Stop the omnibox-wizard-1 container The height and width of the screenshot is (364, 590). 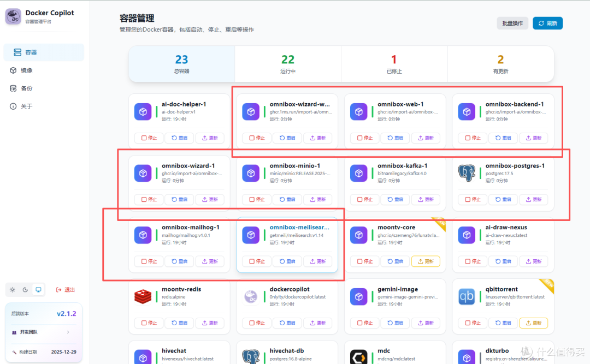149,199
